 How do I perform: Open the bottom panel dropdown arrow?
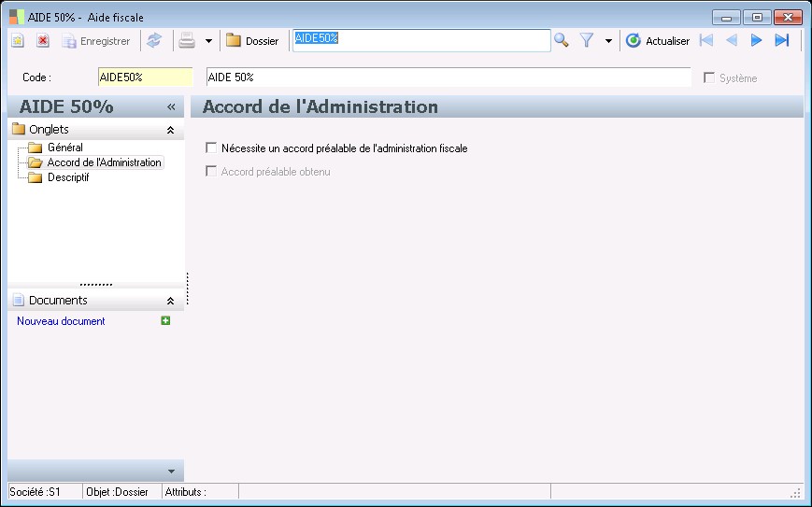(171, 472)
